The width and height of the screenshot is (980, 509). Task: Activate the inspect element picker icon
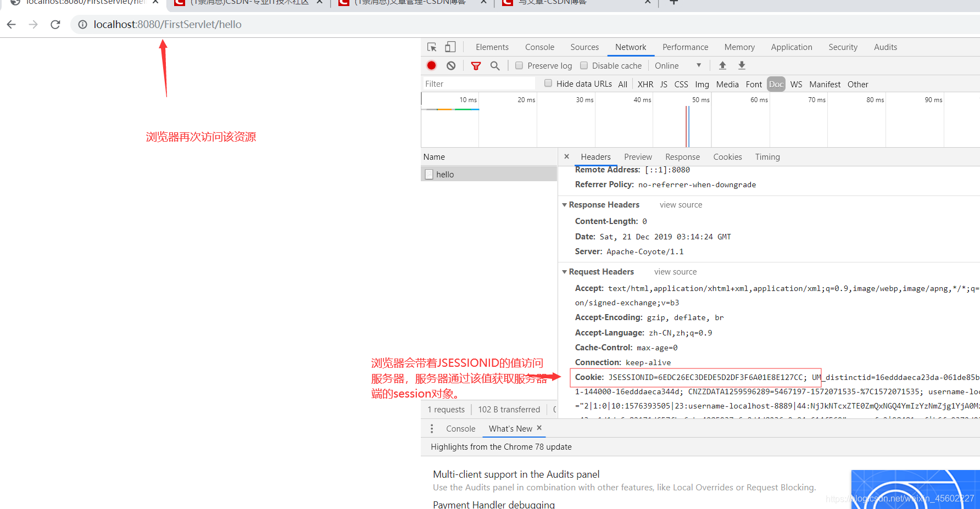(432, 47)
